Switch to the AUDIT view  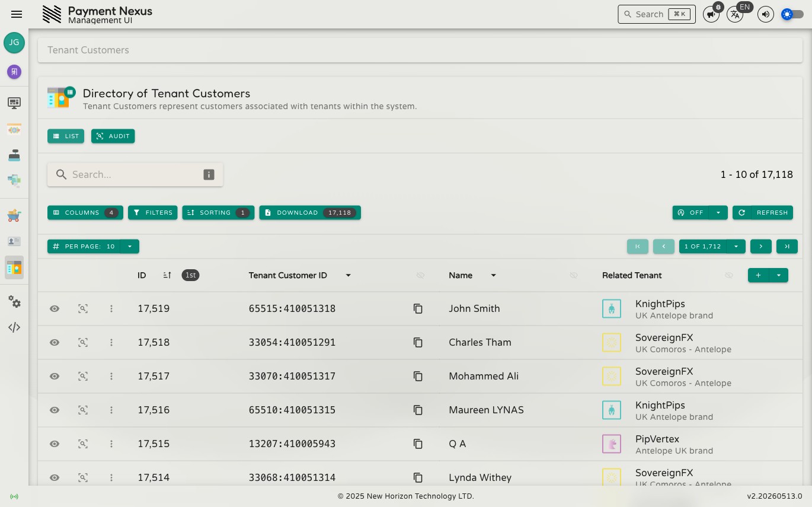coord(113,136)
